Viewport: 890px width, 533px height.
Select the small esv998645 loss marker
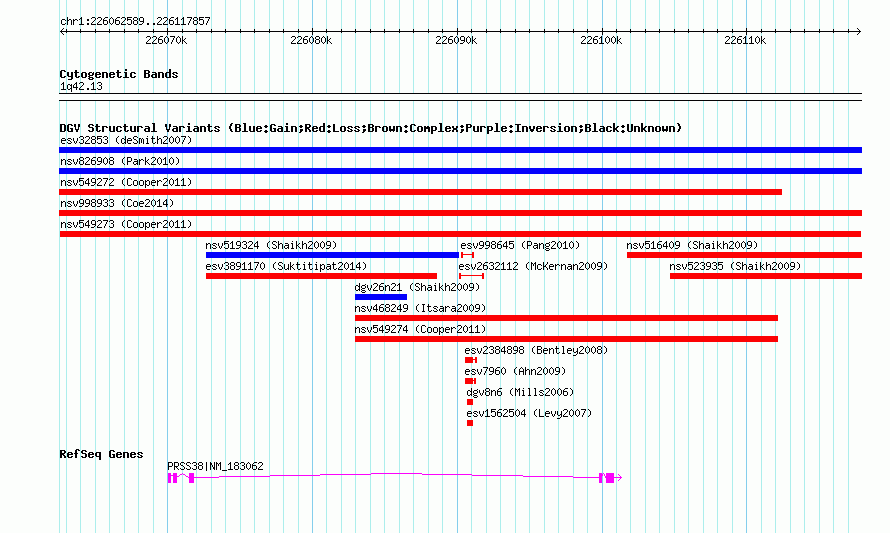point(467,255)
